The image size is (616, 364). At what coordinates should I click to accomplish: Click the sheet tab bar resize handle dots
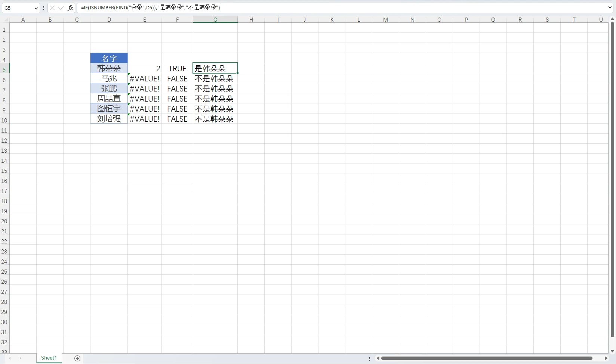click(x=370, y=358)
